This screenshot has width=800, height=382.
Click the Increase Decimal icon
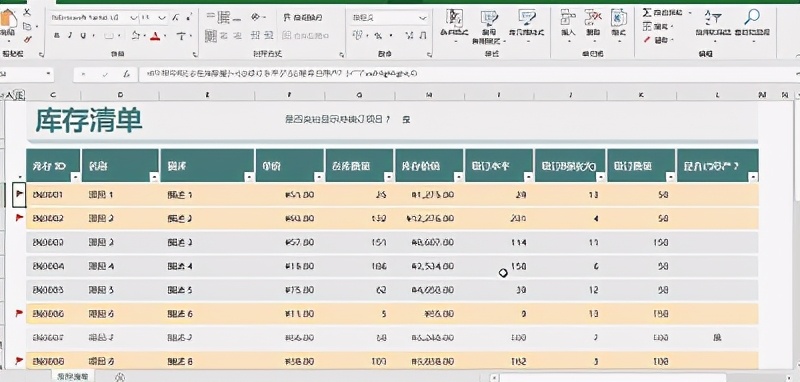pyautogui.click(x=409, y=36)
